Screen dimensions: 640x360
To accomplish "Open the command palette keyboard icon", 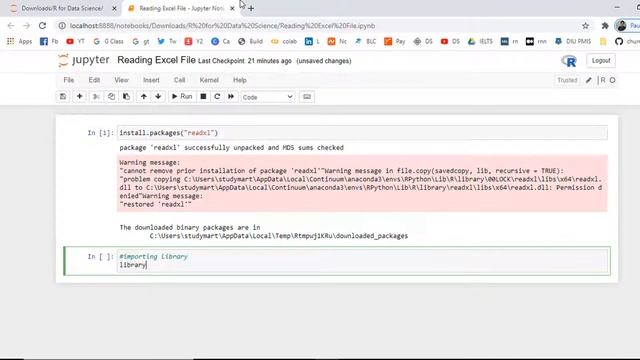I will click(307, 97).
